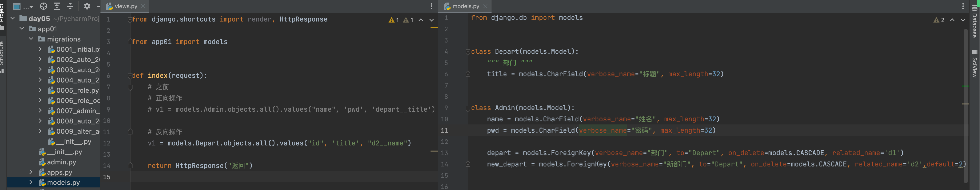Viewport: 980px width, 190px height.
Task: Click first warning indicator in views.py
Action: pos(394,20)
